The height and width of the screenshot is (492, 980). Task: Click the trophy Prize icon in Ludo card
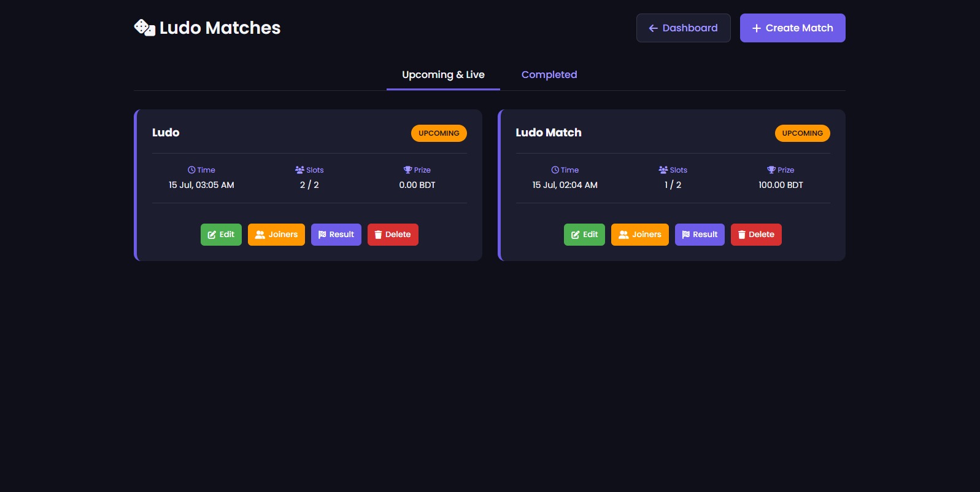pyautogui.click(x=407, y=170)
